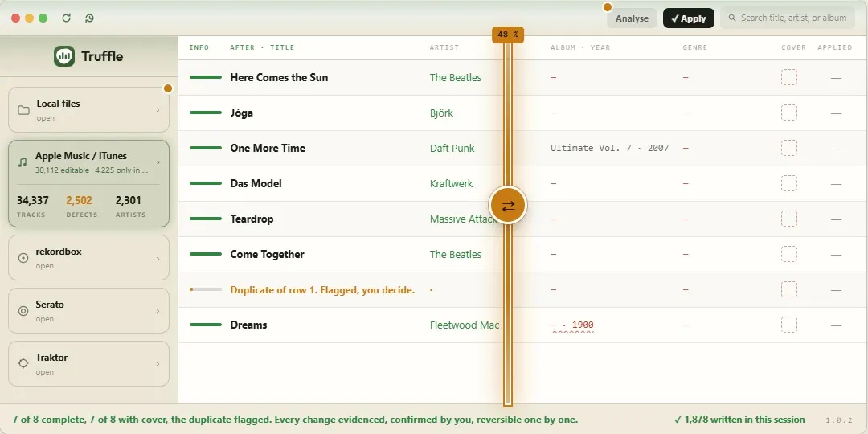Expand the Traktor source chevron
Screen dimensions: 868x434
point(158,364)
